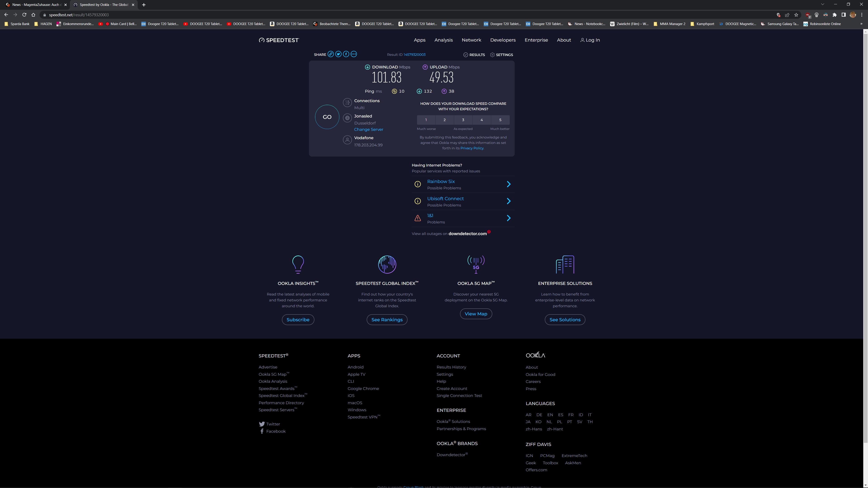The width and height of the screenshot is (868, 488).
Task: Expand 1&1 problems chevron
Action: click(509, 218)
